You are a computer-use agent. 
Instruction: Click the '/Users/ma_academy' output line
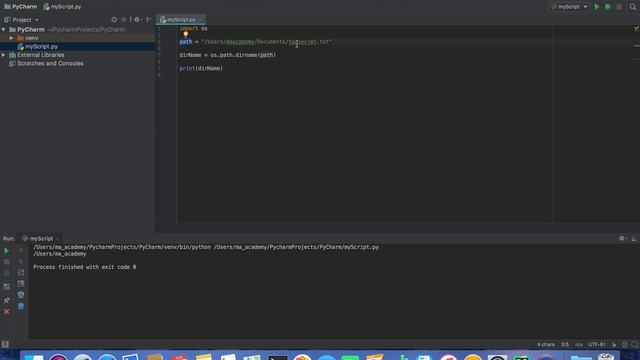[60, 254]
